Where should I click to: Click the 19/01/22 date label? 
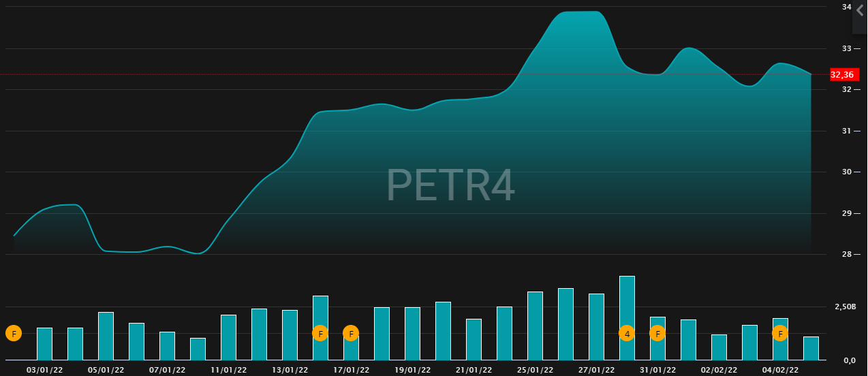pos(412,370)
